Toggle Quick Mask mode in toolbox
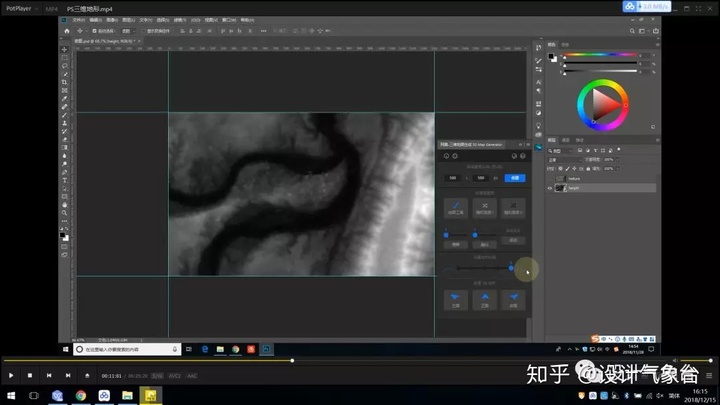 (64, 247)
